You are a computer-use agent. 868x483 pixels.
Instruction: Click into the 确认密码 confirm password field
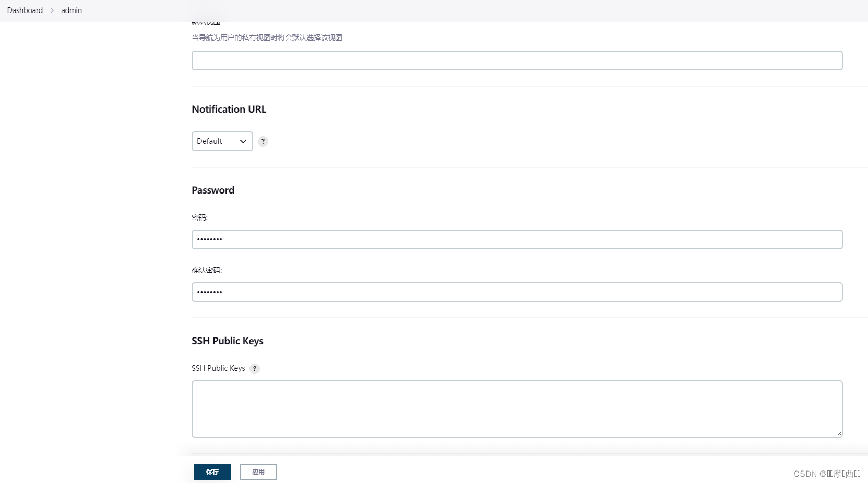pos(517,292)
